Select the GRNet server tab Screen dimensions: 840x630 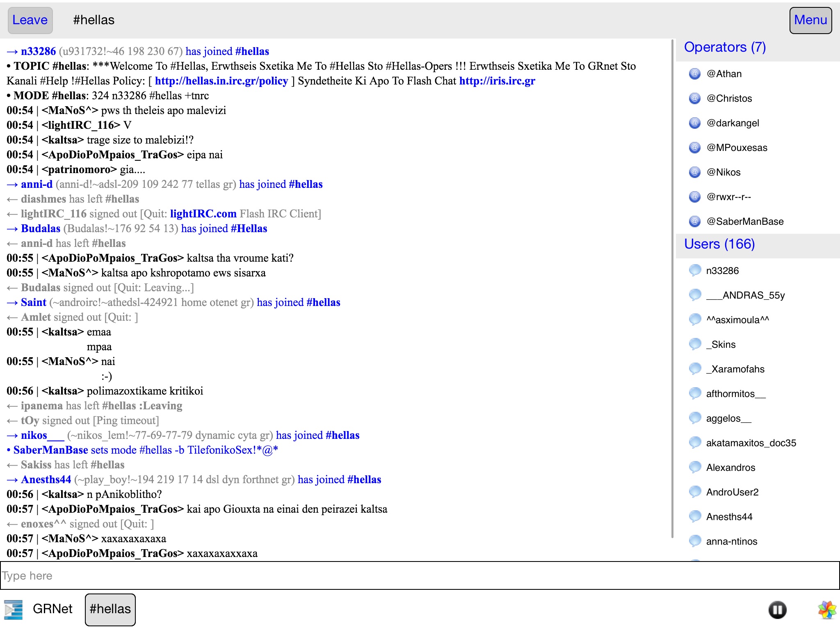pyautogui.click(x=52, y=609)
